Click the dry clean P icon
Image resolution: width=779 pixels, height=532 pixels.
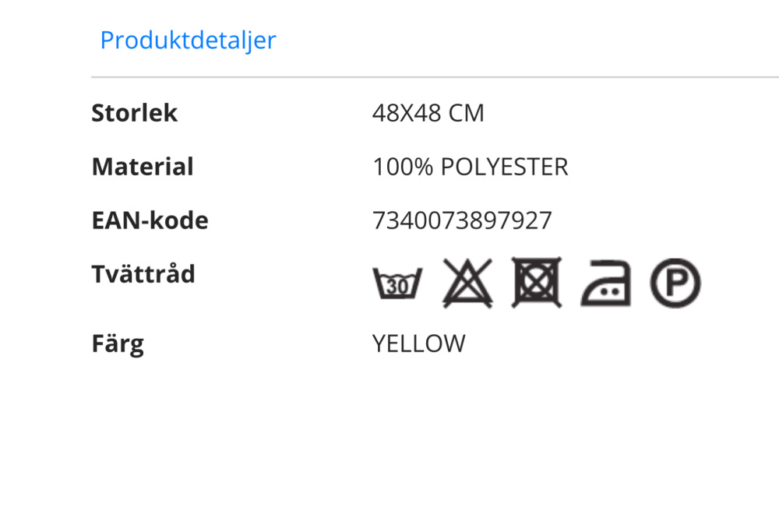(x=675, y=283)
